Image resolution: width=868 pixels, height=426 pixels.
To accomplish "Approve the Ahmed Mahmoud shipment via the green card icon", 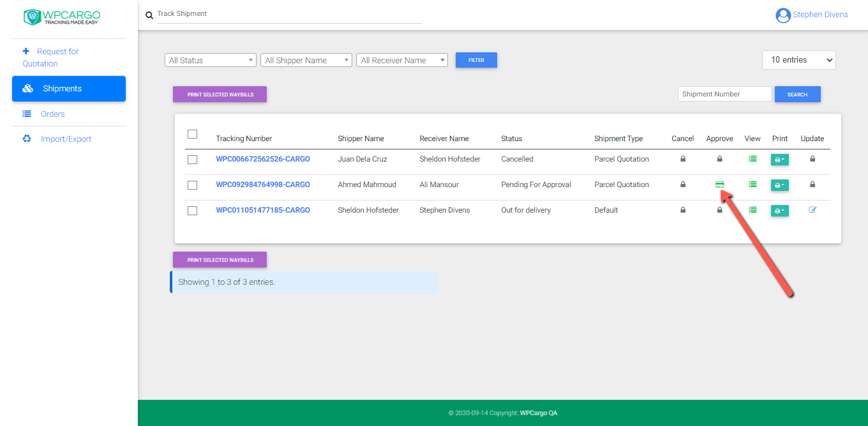I will tap(719, 185).
